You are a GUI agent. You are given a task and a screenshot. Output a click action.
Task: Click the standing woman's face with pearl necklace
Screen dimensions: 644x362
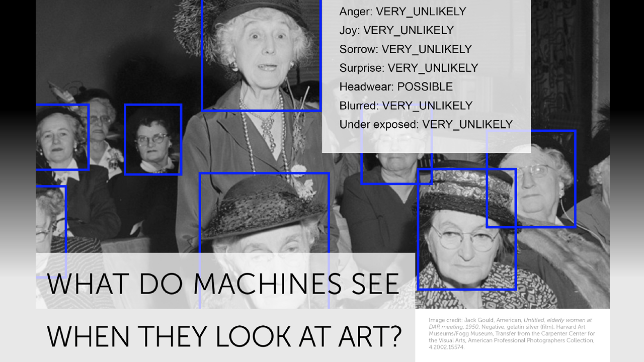click(x=261, y=55)
